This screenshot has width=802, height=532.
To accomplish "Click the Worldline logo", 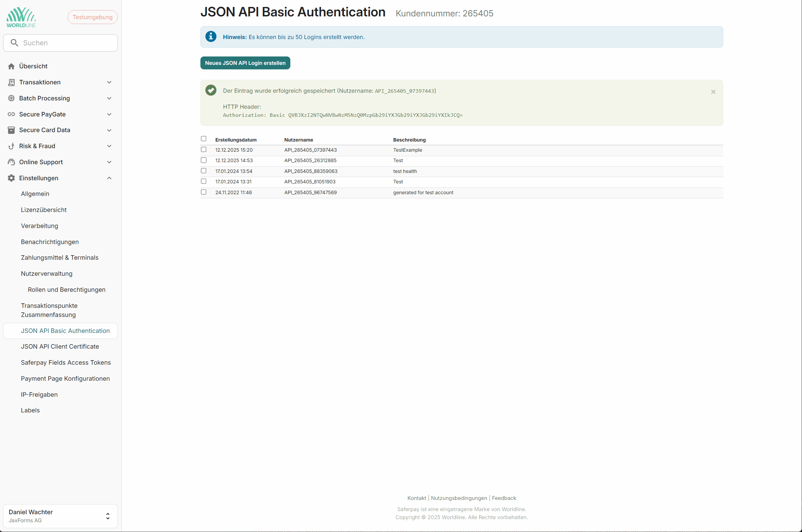I will [21, 17].
